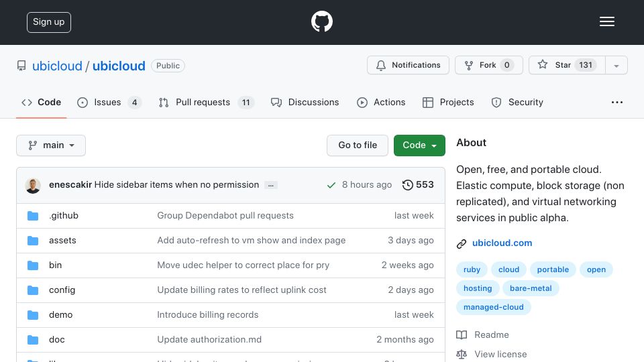Open the .github folder name
This screenshot has width=644, height=362.
pyautogui.click(x=64, y=215)
